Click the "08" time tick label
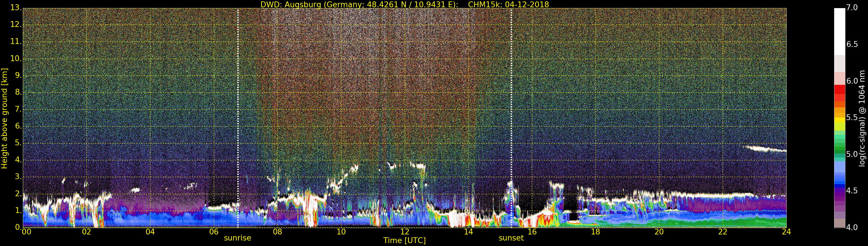The width and height of the screenshot is (868, 246). 277,232
